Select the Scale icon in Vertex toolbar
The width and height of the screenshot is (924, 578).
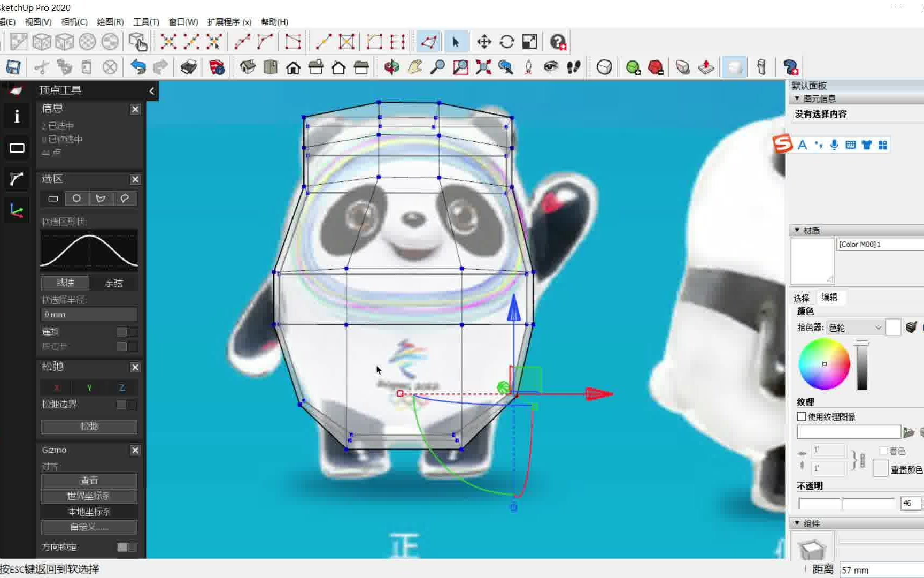pos(530,42)
